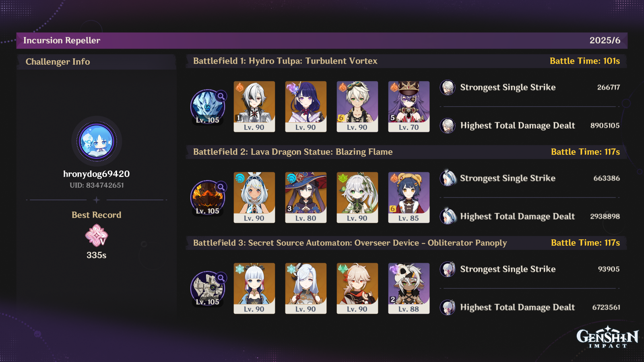
Task: Click the Battlefield 2 Highest Total Damage avatar
Action: click(448, 216)
